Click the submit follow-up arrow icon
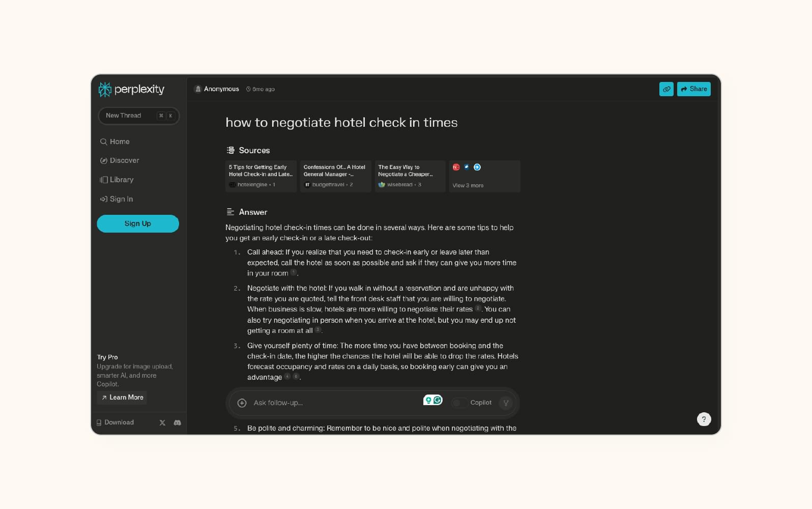 click(506, 403)
